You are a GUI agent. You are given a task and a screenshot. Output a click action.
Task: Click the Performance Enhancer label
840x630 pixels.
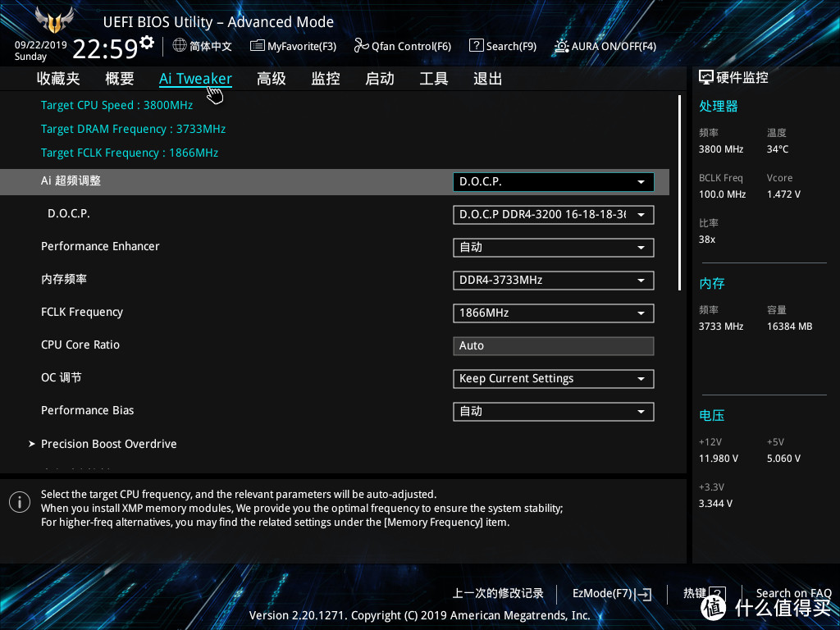point(100,246)
